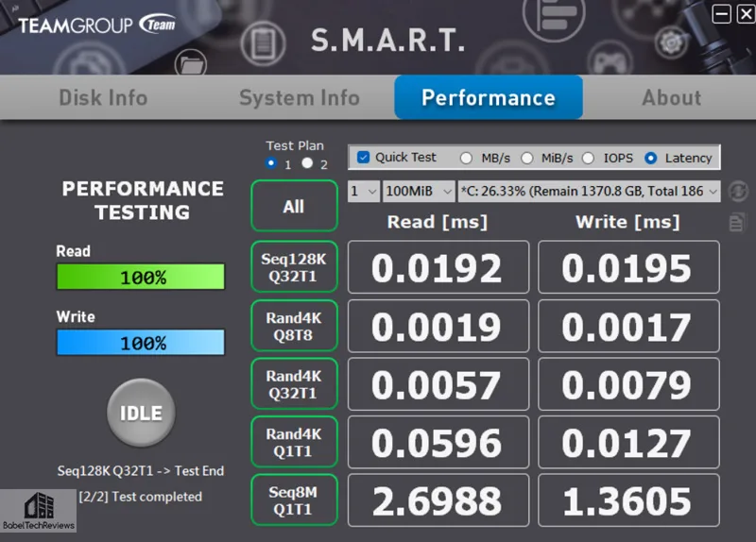The width and height of the screenshot is (756, 542).
Task: Click the Write [ms] column header
Action: (x=627, y=222)
